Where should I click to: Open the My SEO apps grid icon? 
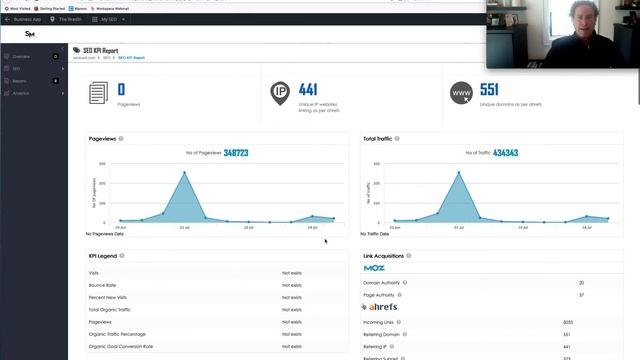tap(95, 19)
